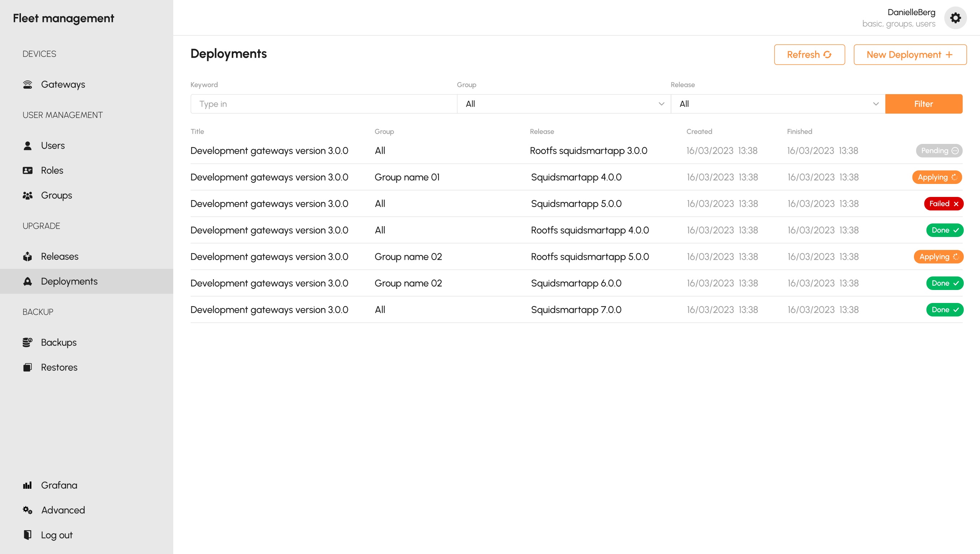The image size is (980, 554).
Task: Select Deployments in the sidebar
Action: [x=86, y=282]
